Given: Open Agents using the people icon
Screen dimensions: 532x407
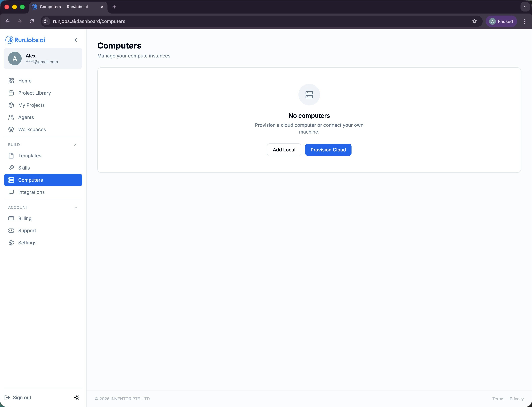Looking at the screenshot, I should [x=11, y=117].
